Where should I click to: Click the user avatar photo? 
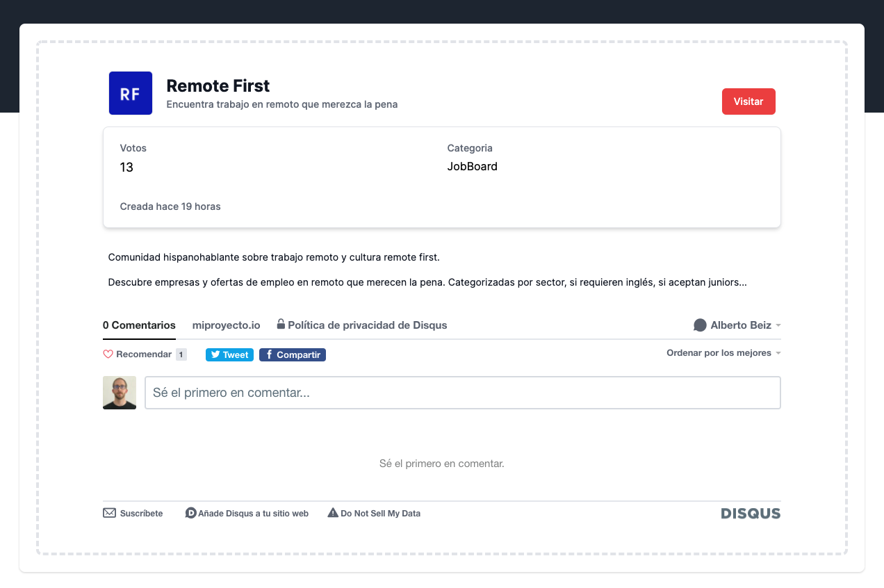pyautogui.click(x=120, y=393)
